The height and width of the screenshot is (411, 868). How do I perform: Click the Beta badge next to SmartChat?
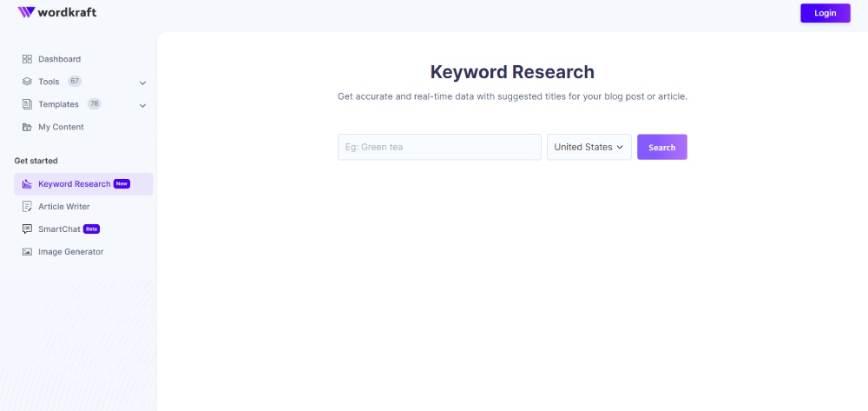coord(92,229)
